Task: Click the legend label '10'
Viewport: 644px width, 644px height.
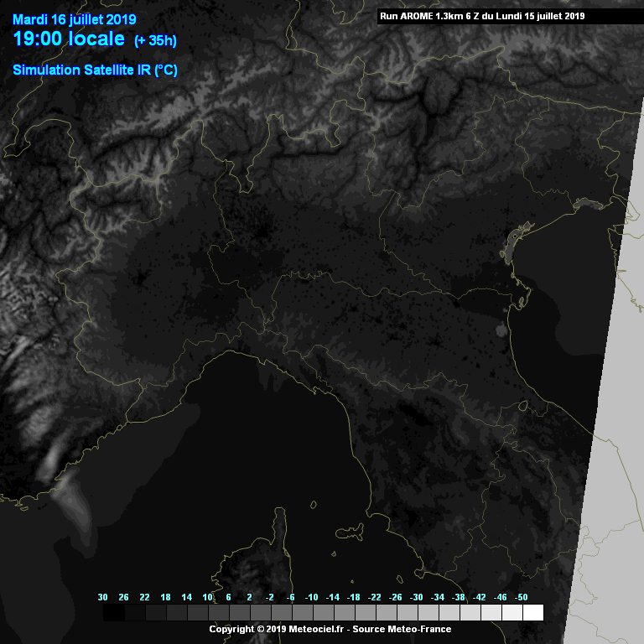Action: 207,597
